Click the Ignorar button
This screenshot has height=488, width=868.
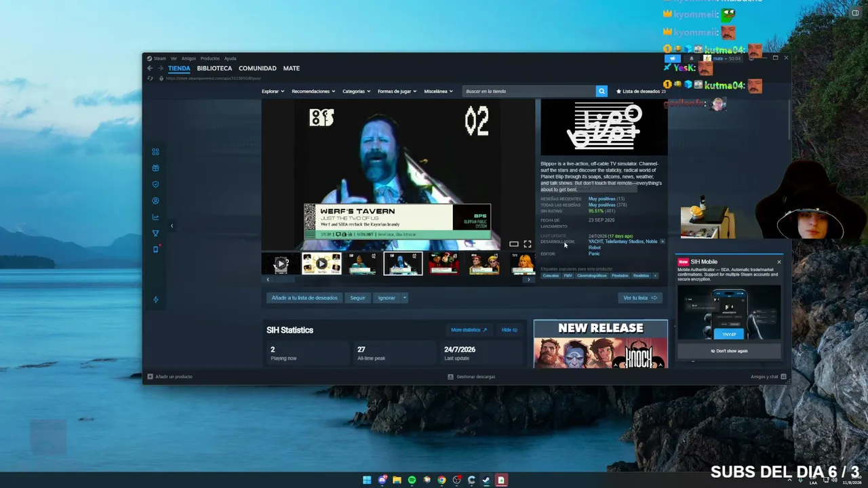tap(387, 298)
